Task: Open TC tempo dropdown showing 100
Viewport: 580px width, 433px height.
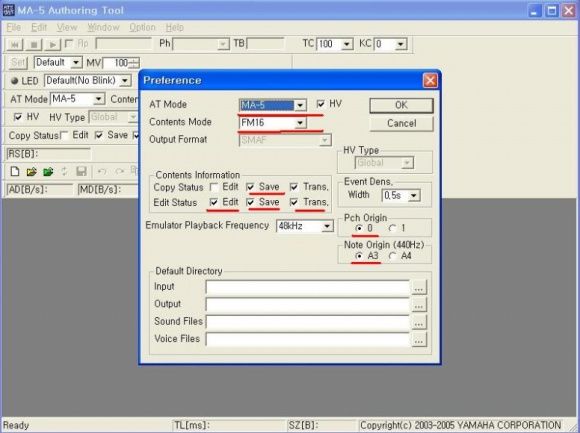Action: click(346, 44)
